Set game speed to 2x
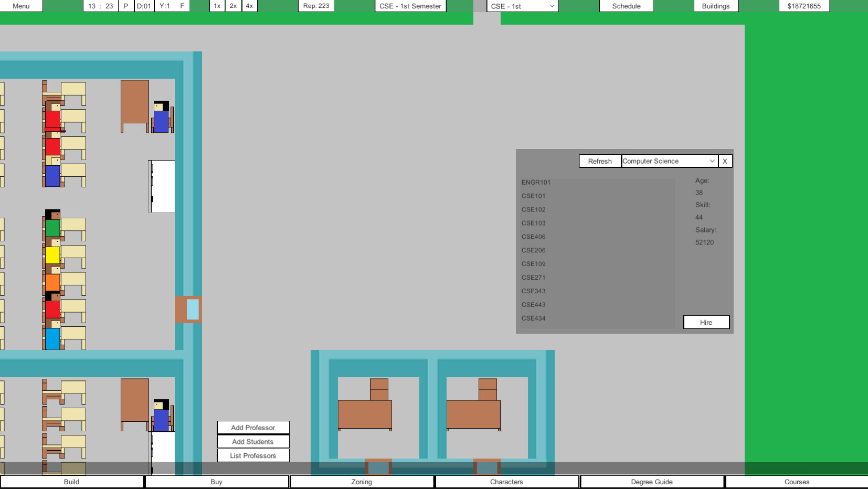The image size is (868, 489). click(232, 6)
